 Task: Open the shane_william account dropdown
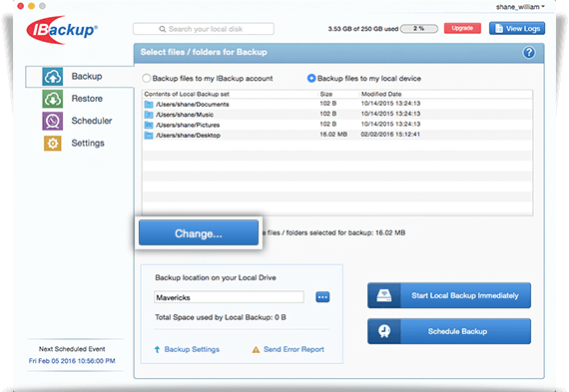click(520, 7)
